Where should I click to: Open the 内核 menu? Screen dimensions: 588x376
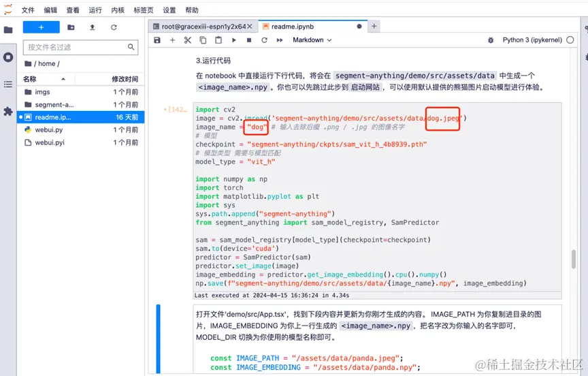tap(118, 10)
